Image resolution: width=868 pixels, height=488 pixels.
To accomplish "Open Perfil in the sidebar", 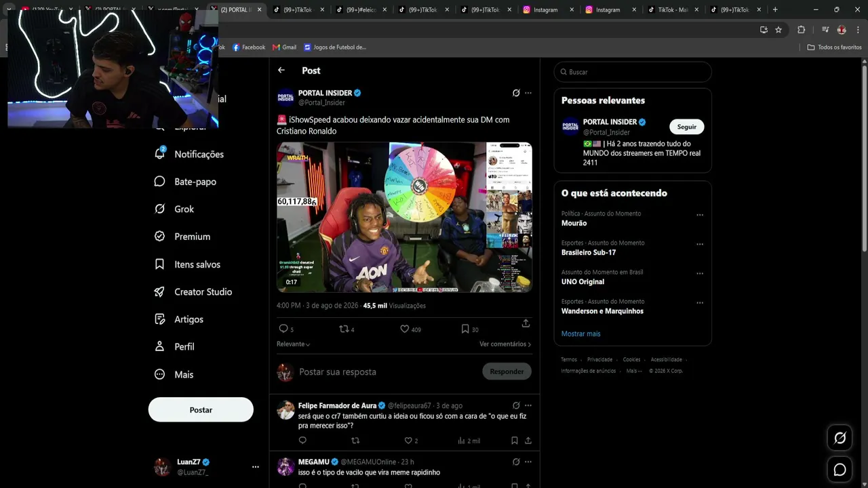I will [174, 346].
